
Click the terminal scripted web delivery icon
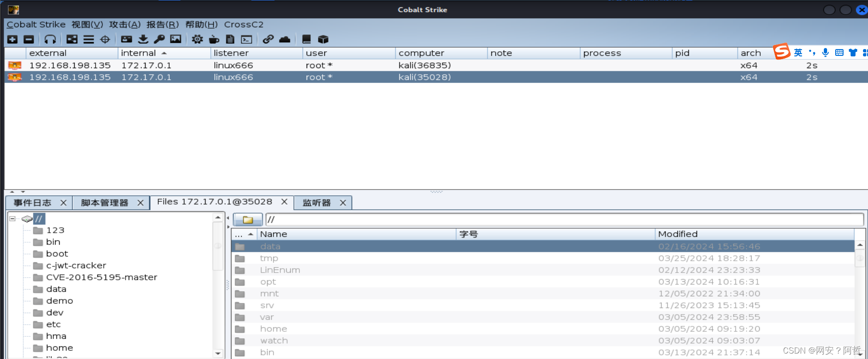(247, 40)
